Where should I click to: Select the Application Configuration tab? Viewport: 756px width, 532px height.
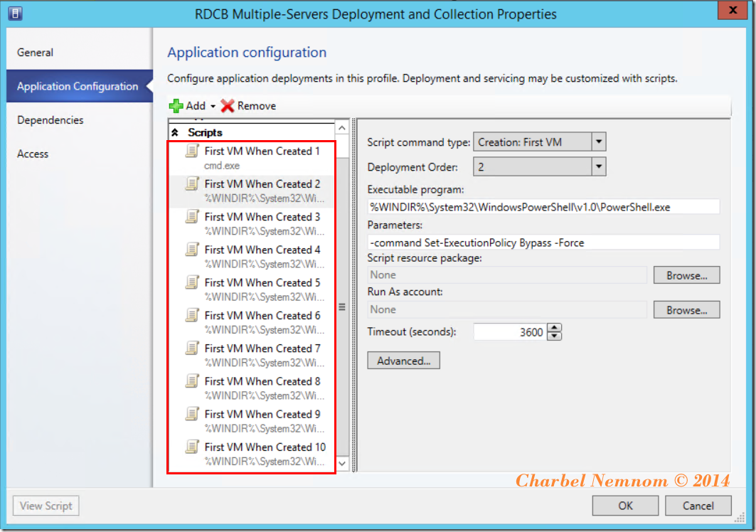click(80, 86)
